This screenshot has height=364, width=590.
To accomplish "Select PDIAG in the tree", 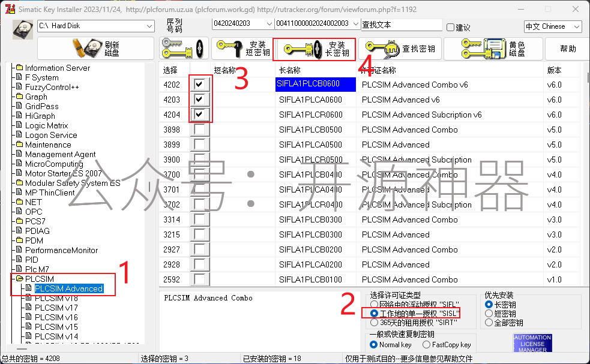I will pos(37,231).
